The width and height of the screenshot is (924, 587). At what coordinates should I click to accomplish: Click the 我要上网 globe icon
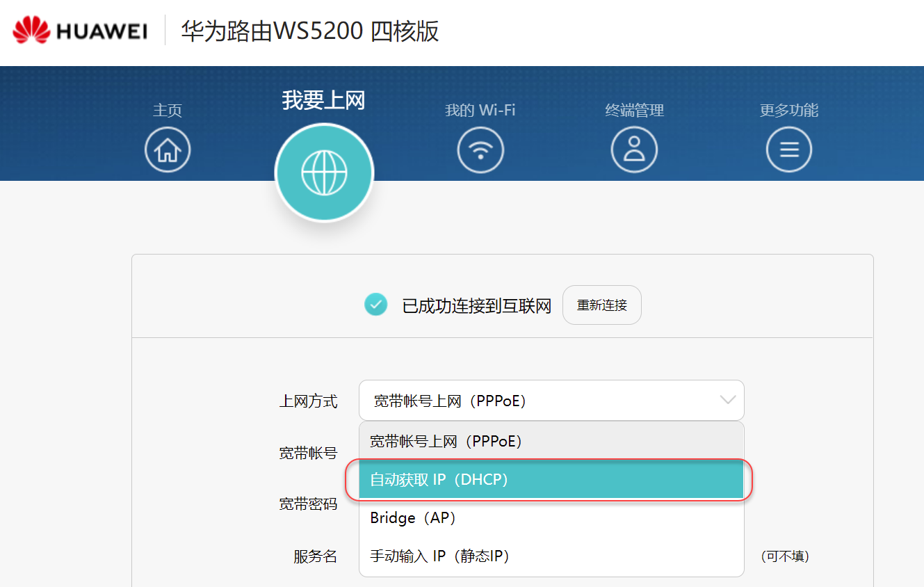click(324, 172)
